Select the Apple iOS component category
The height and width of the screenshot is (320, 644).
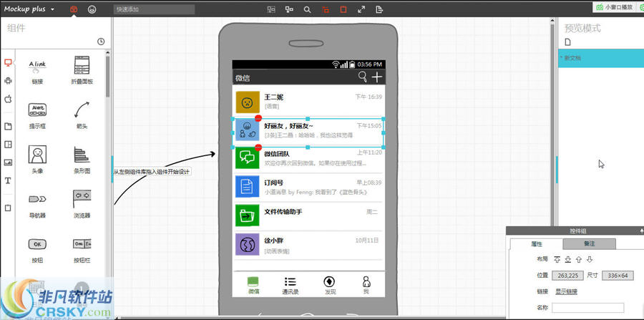coord(8,99)
